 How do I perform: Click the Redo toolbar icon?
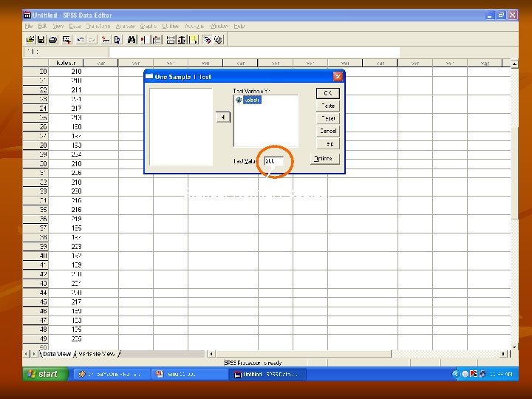[x=92, y=40]
